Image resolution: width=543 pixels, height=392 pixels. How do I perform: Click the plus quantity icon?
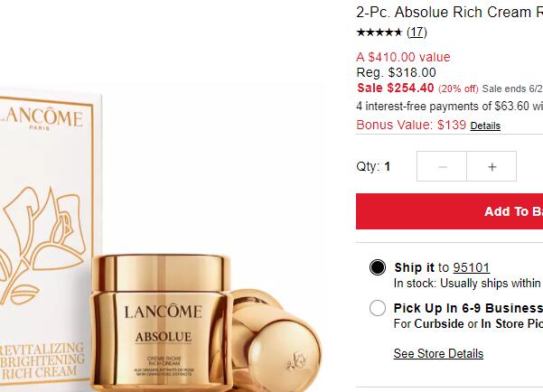(492, 166)
